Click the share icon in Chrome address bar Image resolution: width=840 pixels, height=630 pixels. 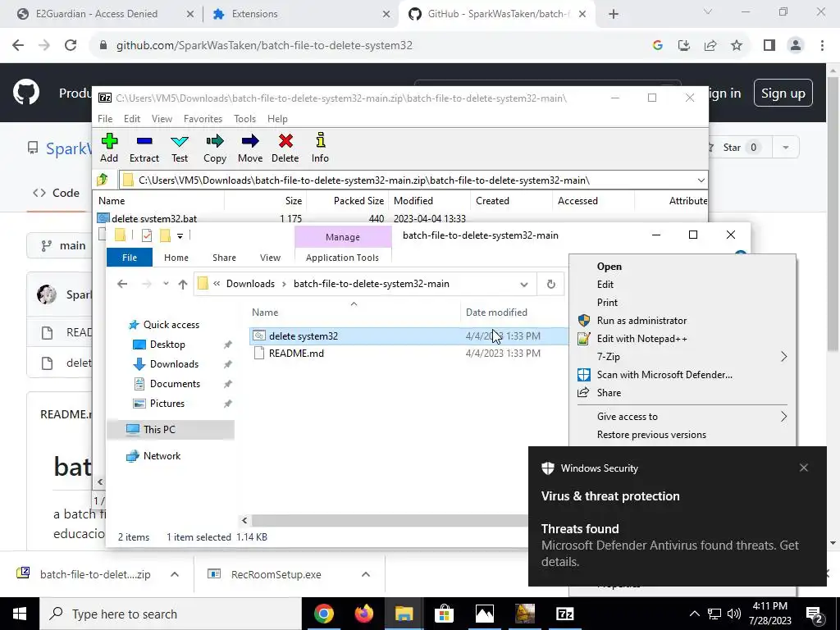(710, 45)
